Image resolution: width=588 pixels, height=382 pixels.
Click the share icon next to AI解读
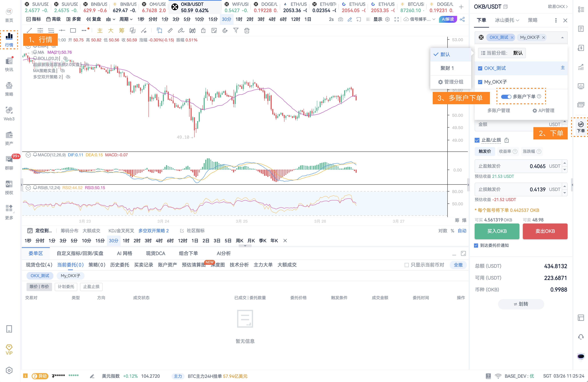(462, 19)
